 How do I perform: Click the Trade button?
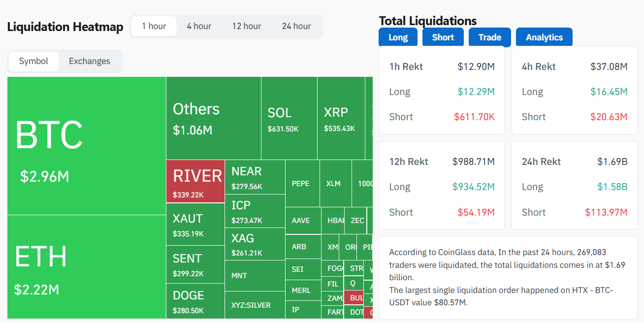(x=489, y=37)
